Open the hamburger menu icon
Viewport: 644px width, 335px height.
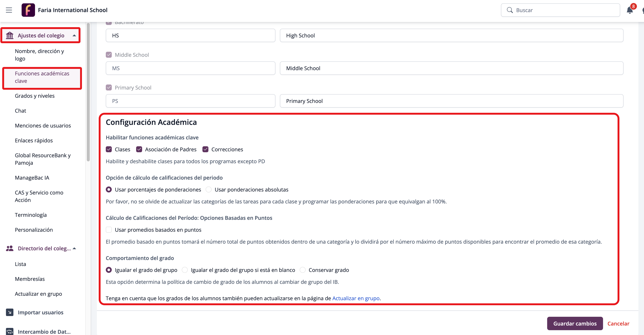9,10
